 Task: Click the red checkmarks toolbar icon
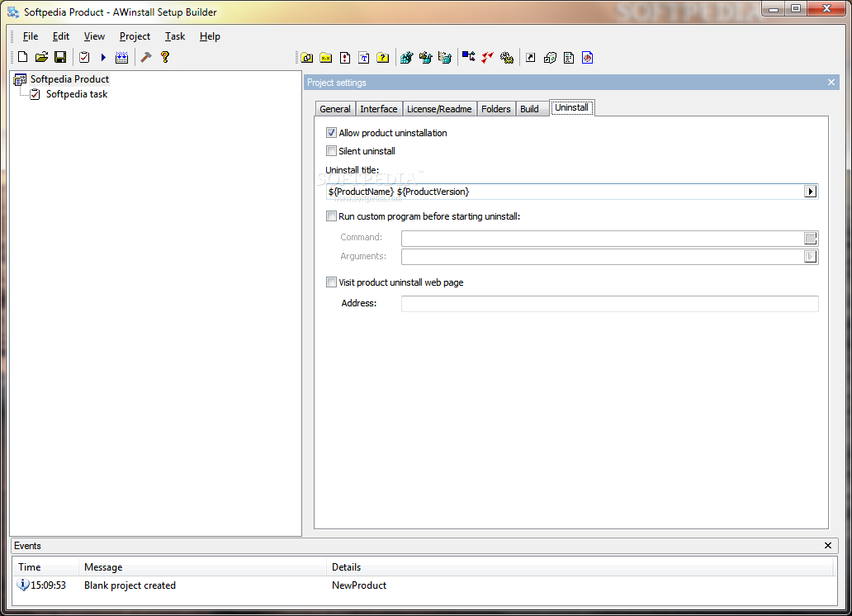487,58
